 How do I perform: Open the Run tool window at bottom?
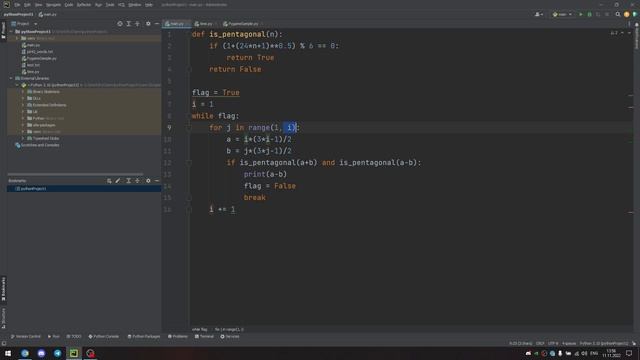pyautogui.click(x=53, y=336)
